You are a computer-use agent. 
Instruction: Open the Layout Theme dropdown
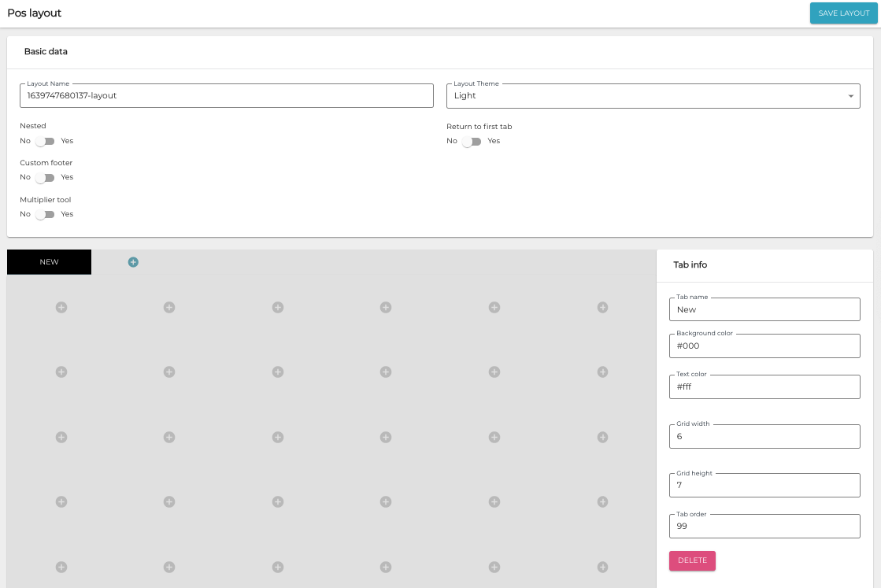pyautogui.click(x=850, y=95)
